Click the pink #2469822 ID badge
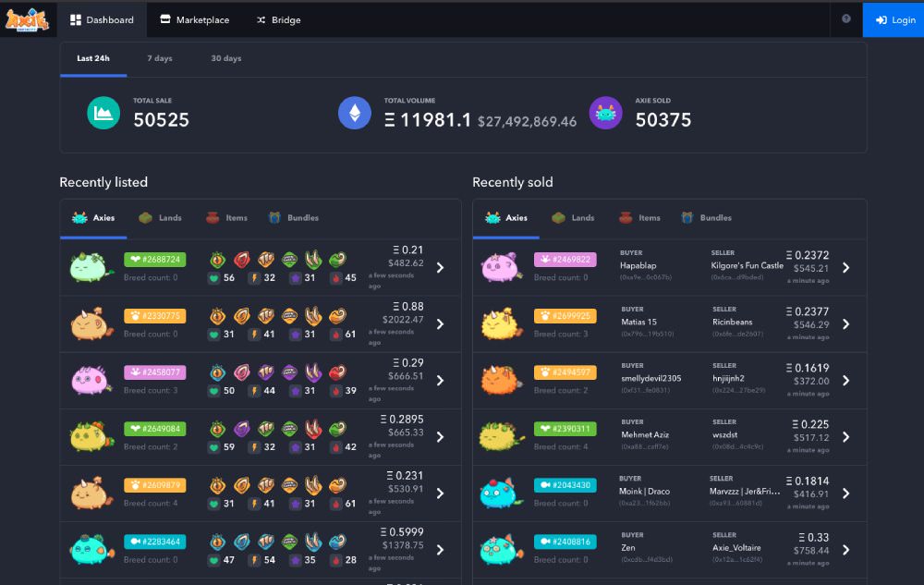Viewport: 924px width, 585px height. pyautogui.click(x=565, y=259)
